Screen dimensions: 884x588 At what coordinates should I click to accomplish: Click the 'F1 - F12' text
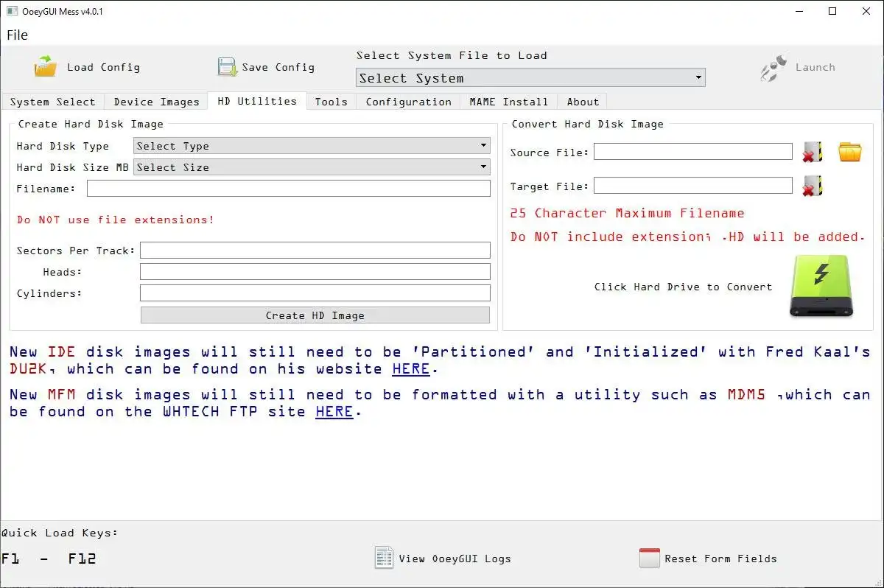point(49,559)
